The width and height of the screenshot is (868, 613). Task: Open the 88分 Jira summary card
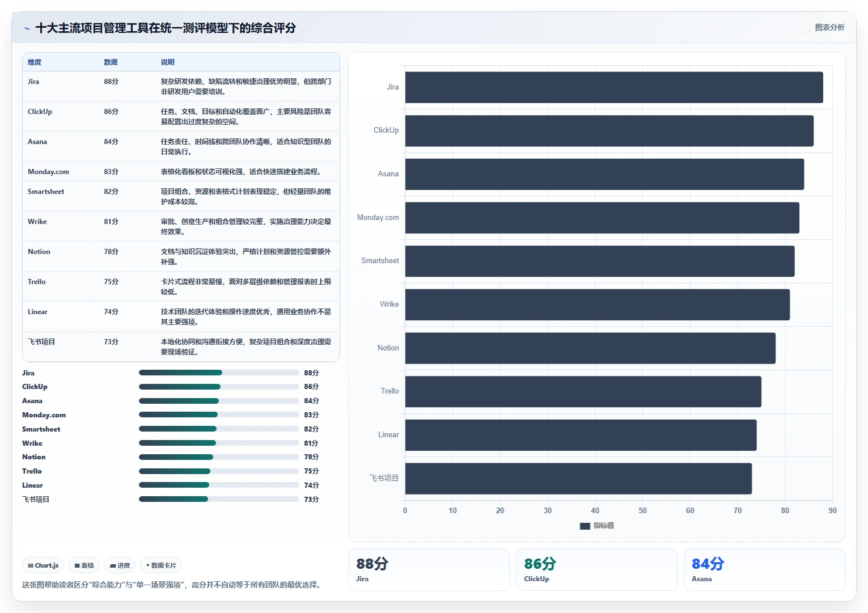point(429,569)
